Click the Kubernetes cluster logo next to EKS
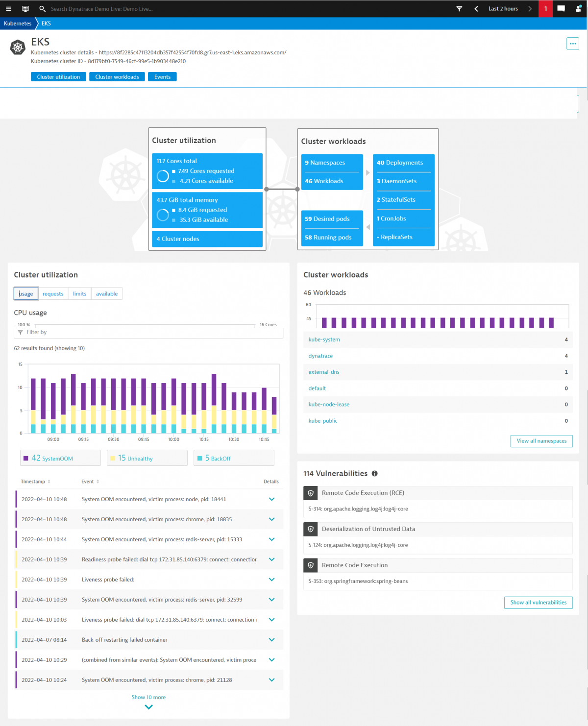Viewport: 588px width, 726px height. [x=18, y=47]
